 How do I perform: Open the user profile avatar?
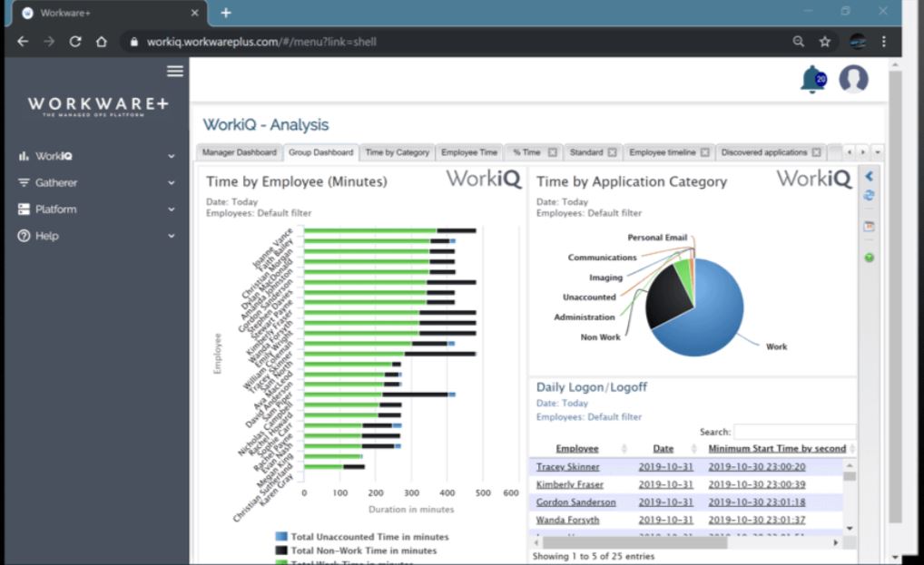point(853,79)
